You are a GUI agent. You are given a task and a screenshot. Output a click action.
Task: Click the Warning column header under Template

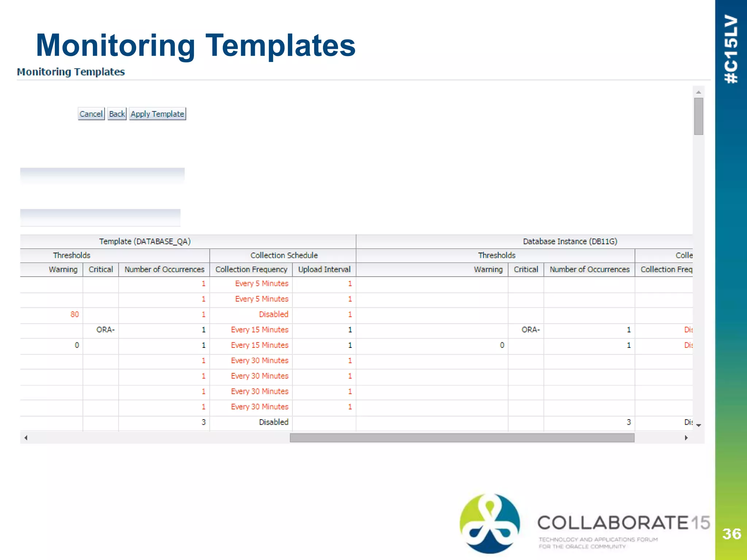(63, 269)
